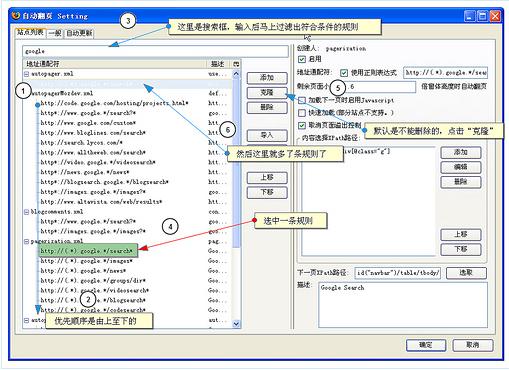Image resolution: width=509 pixels, height=370 pixels.
Task: Select the www.alltheweb.com/search* rule
Action: 93,152
